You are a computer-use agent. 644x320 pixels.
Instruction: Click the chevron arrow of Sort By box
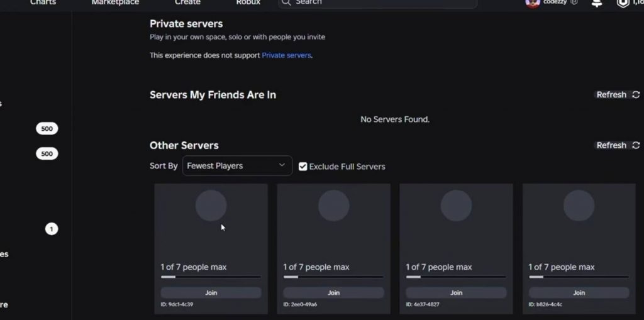click(282, 165)
